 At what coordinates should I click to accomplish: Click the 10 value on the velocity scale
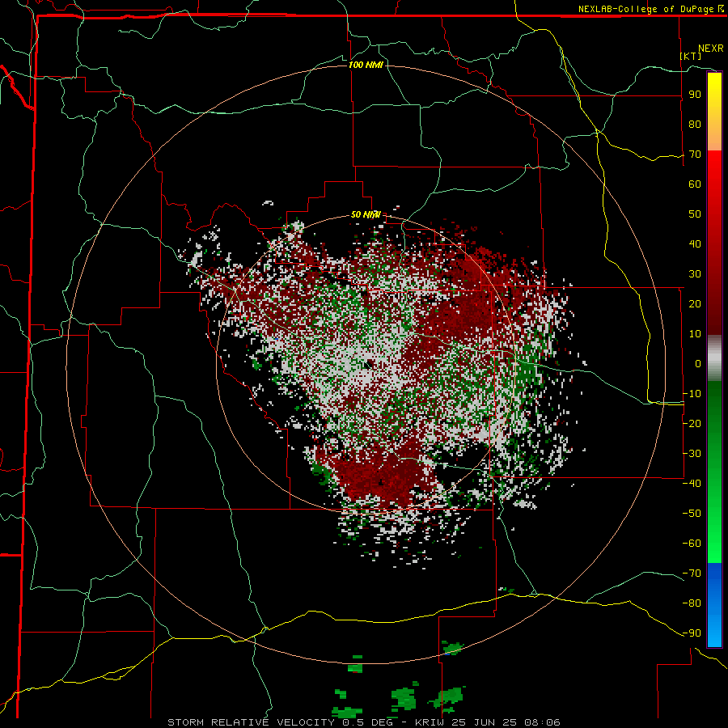point(695,334)
